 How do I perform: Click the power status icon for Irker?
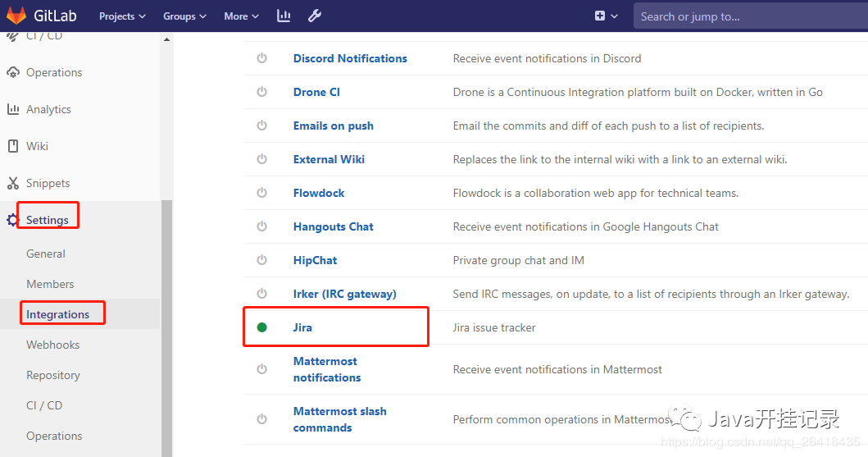coord(261,294)
